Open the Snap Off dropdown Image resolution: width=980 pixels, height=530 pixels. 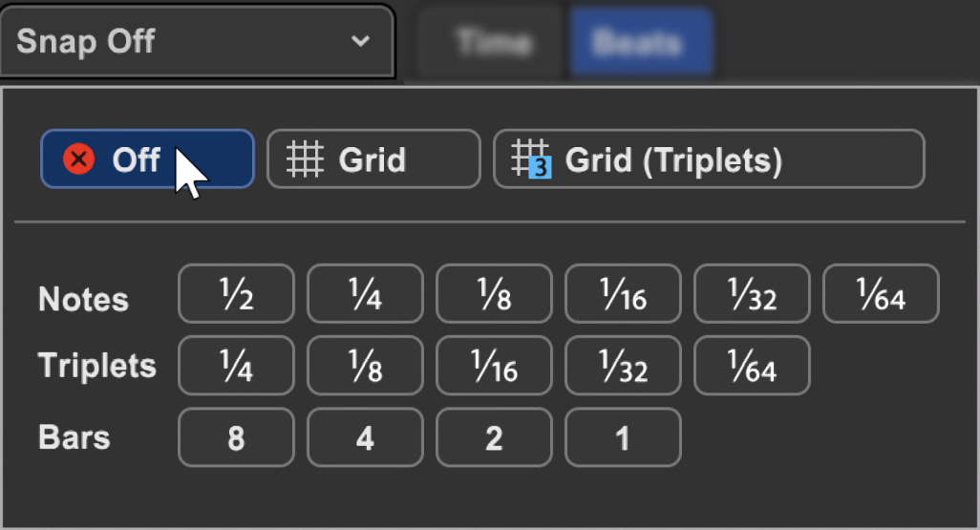tap(197, 41)
